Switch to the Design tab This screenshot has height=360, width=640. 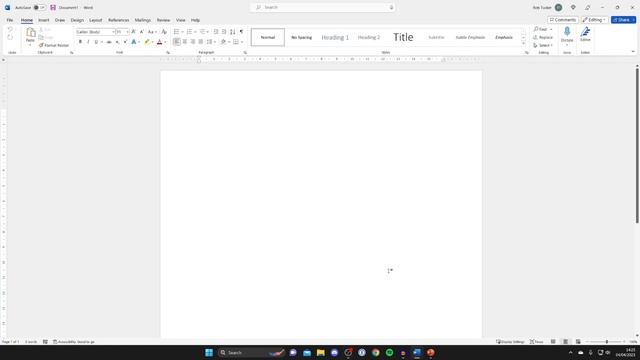pos(77,20)
